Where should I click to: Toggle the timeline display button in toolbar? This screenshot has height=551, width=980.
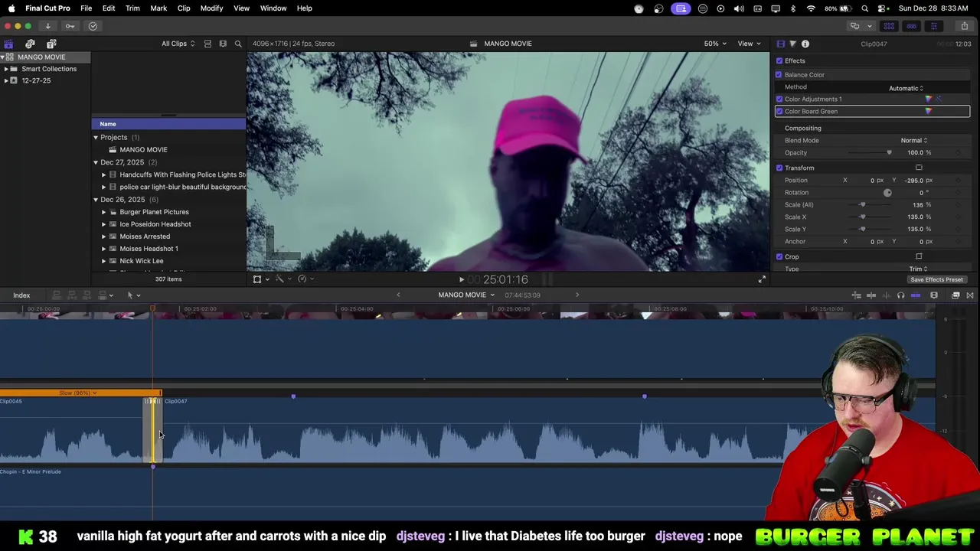click(x=911, y=26)
